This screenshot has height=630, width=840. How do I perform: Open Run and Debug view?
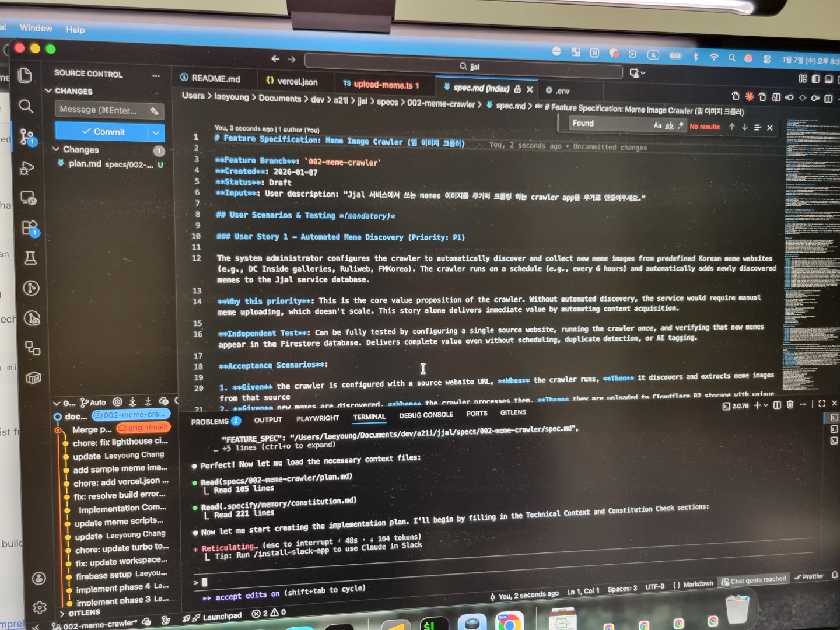pos(27,169)
